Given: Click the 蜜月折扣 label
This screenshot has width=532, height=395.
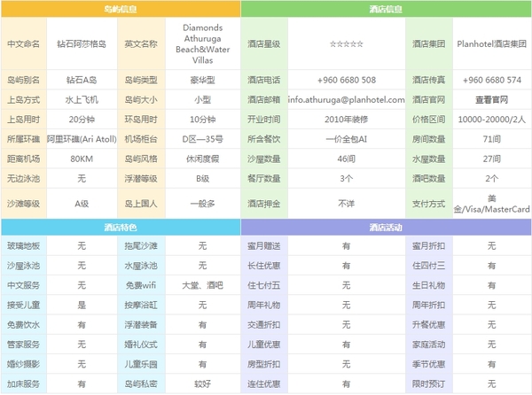Looking at the screenshot, I should coord(429,245).
